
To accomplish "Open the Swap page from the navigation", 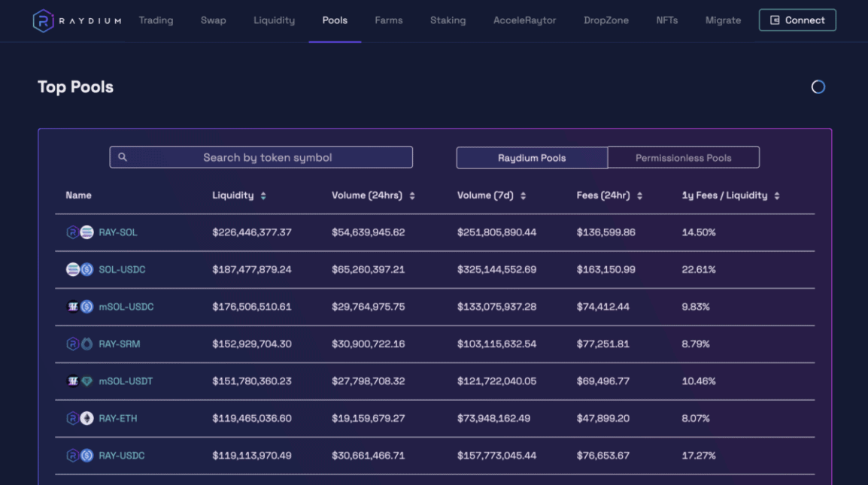I will click(213, 20).
